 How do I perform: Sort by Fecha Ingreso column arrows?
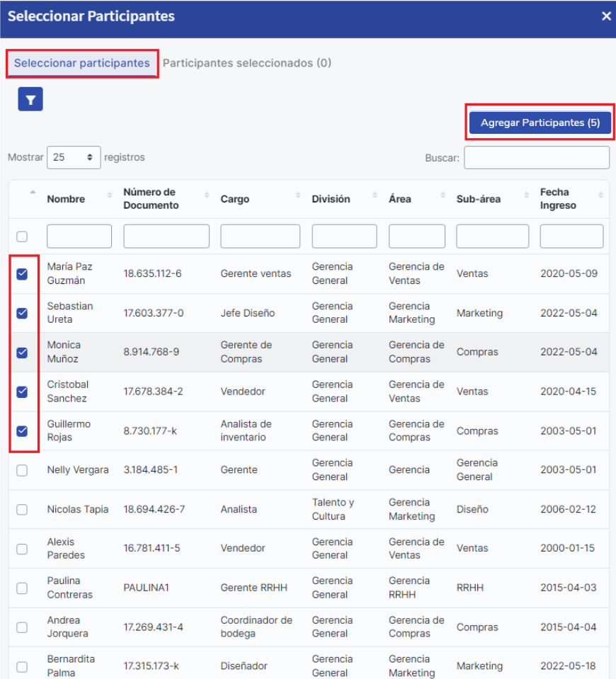[601, 195]
